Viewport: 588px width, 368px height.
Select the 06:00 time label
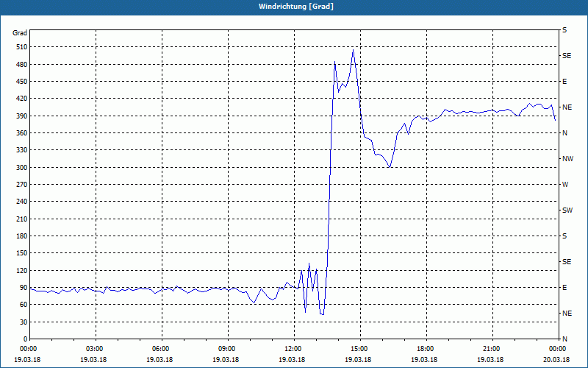click(x=159, y=349)
